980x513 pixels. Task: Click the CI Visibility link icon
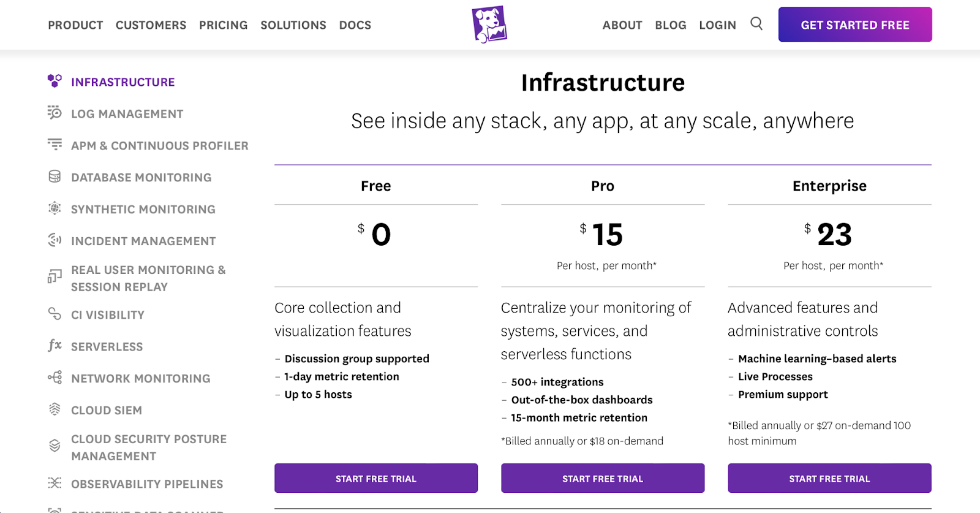55,314
